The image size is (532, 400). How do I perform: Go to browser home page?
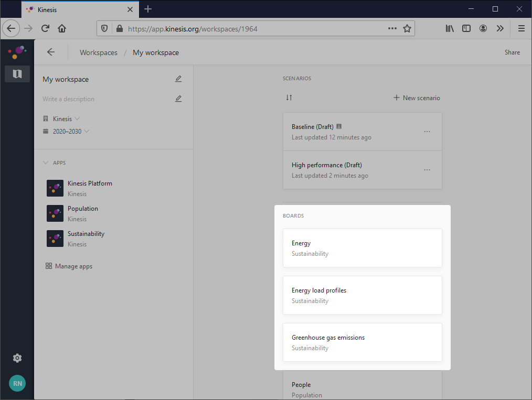[x=62, y=28]
